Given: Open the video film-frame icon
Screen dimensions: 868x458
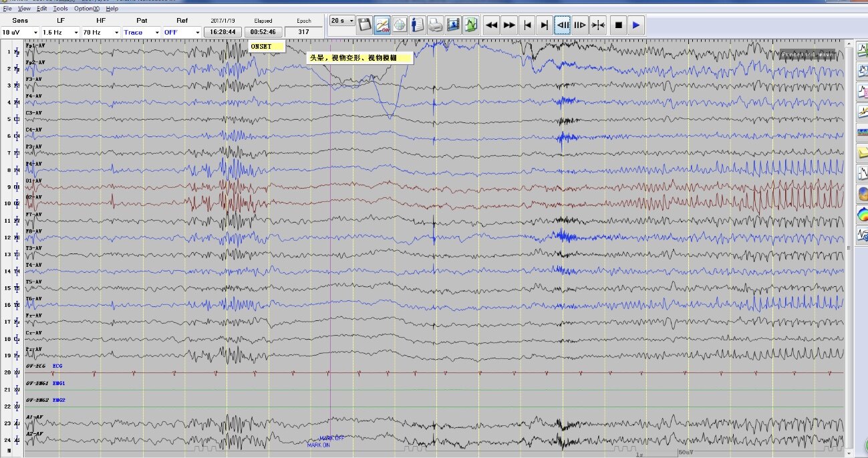Looking at the screenshot, I should 454,25.
